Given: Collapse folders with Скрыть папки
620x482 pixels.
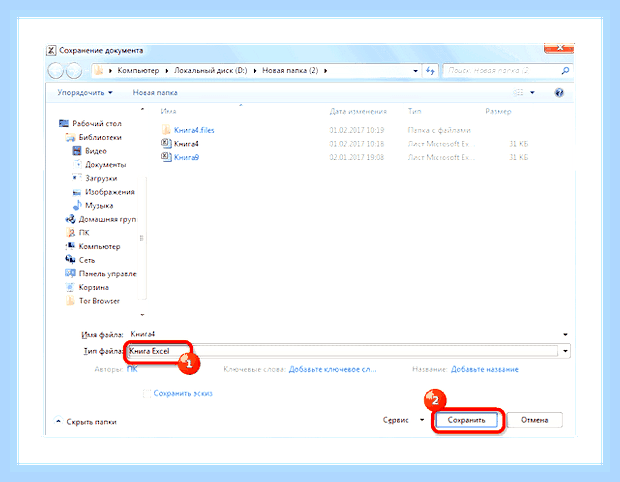Looking at the screenshot, I should pos(85,422).
